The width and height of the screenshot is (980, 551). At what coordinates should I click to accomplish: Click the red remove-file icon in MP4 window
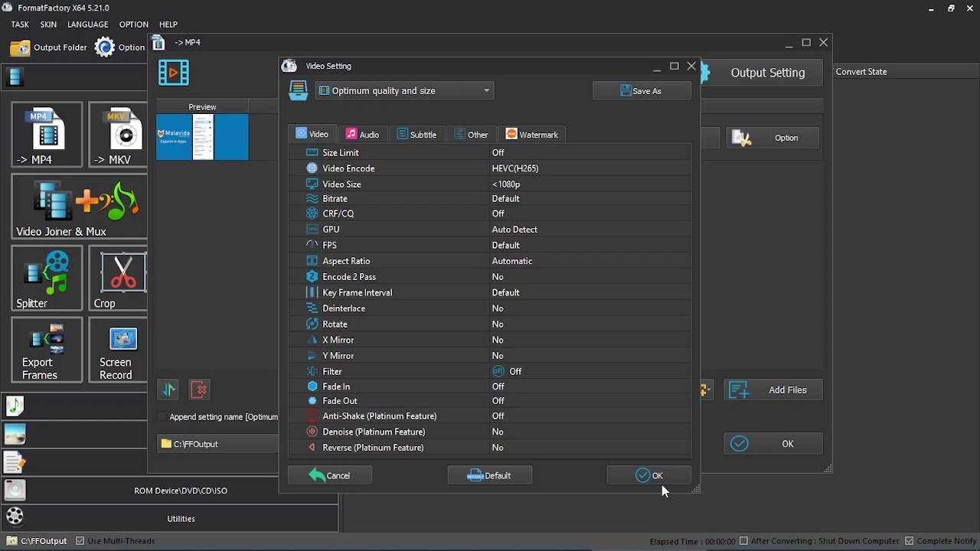198,390
